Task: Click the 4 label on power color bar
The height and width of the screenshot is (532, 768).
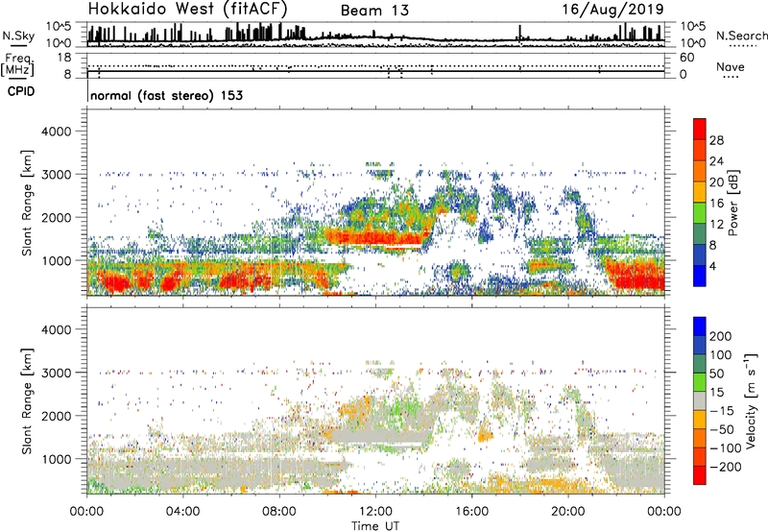Action: pos(712,267)
